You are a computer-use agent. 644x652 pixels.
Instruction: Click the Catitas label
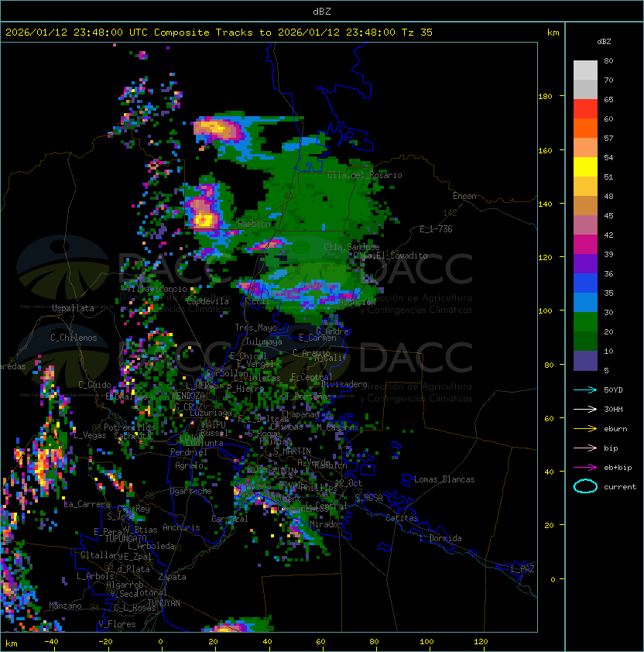point(402,518)
